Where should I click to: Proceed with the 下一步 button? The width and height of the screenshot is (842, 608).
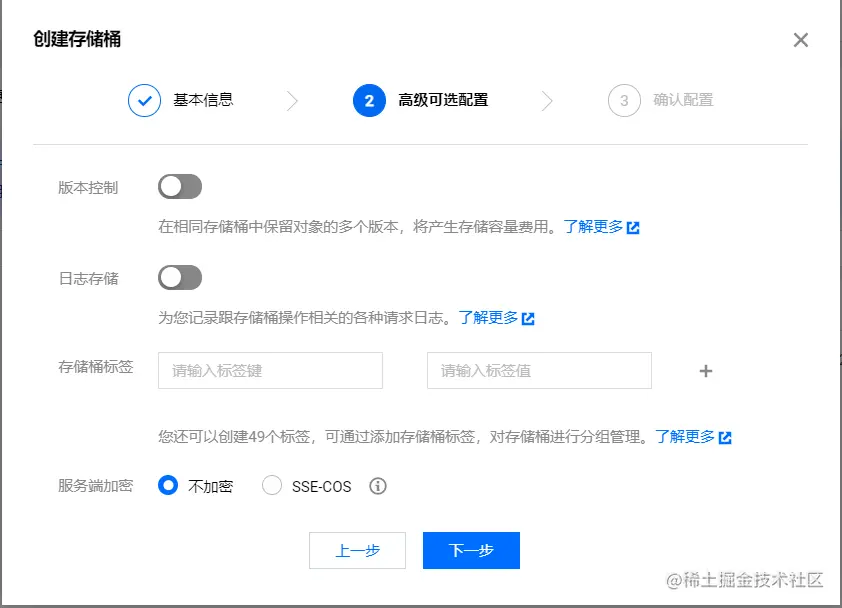pos(471,551)
